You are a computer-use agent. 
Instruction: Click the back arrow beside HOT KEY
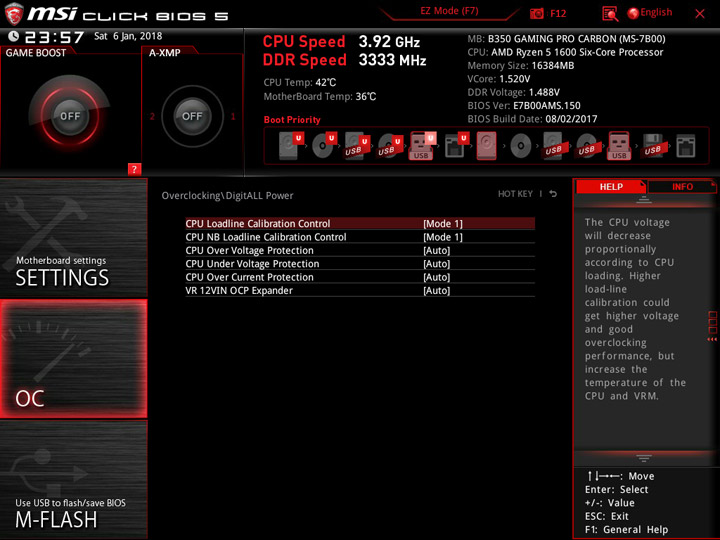(553, 194)
